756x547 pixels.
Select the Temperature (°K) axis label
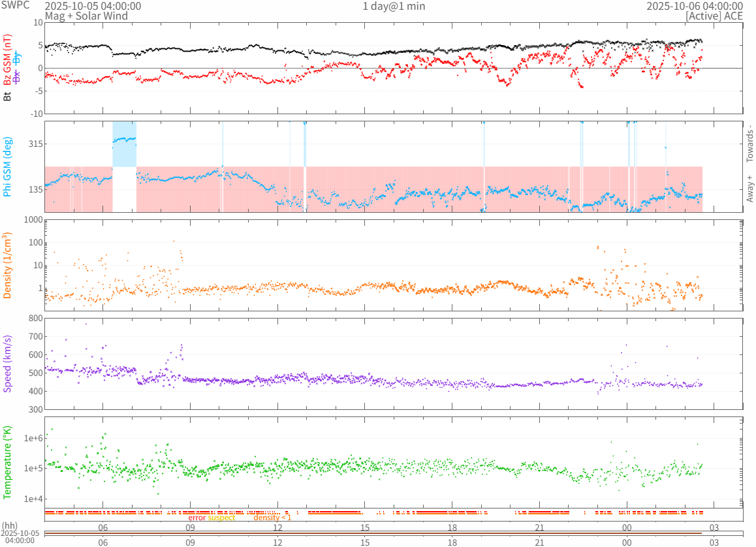click(x=8, y=462)
